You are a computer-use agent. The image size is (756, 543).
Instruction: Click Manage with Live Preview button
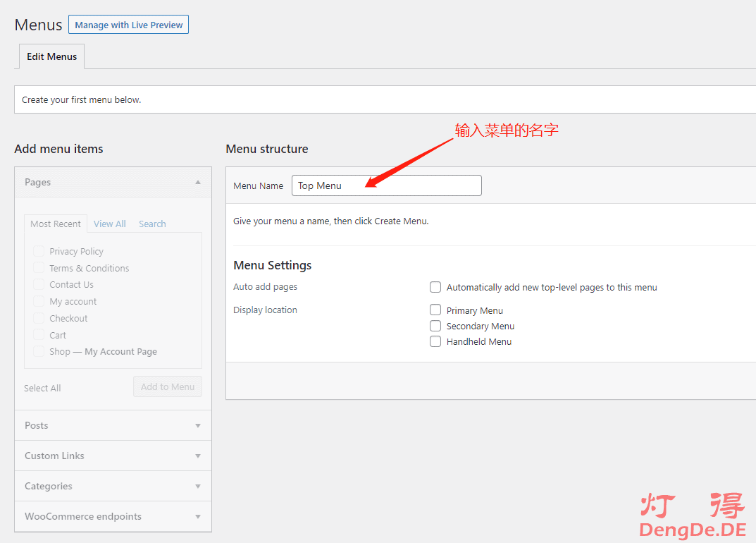tap(128, 25)
